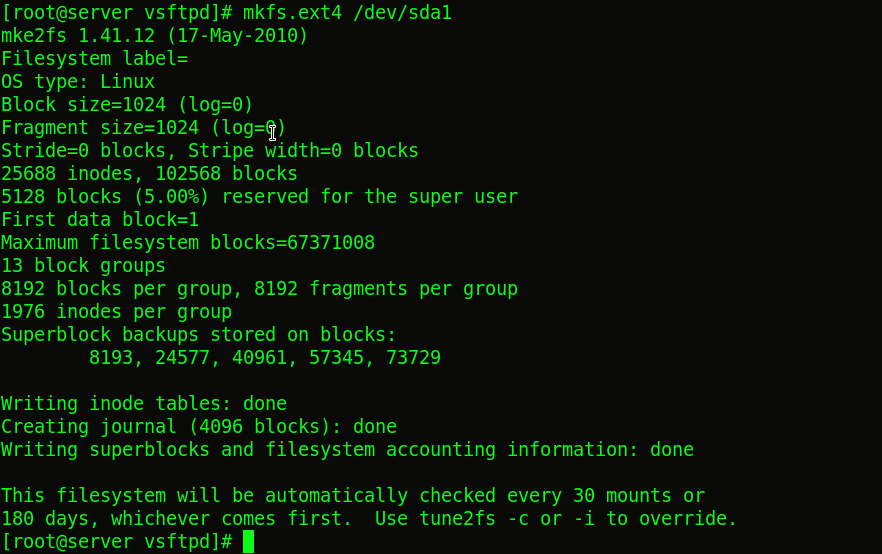
Task: Click the Filesystem label= line
Action: click(94, 58)
